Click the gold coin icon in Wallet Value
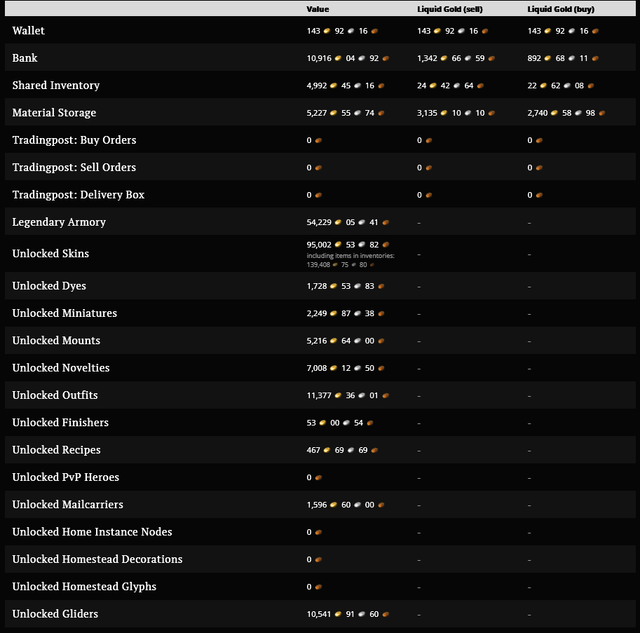Screen dimensions: 640x633 click(327, 31)
